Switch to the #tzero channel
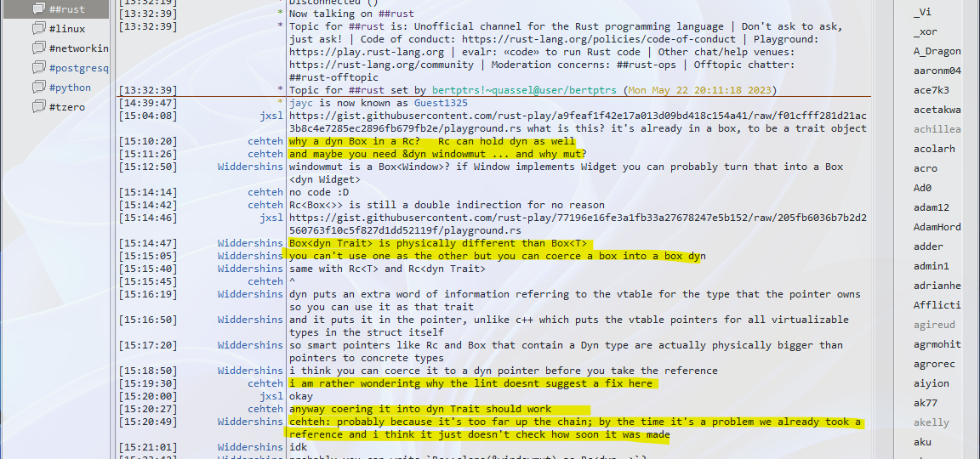Viewport: 980px width, 459px height. [67, 107]
